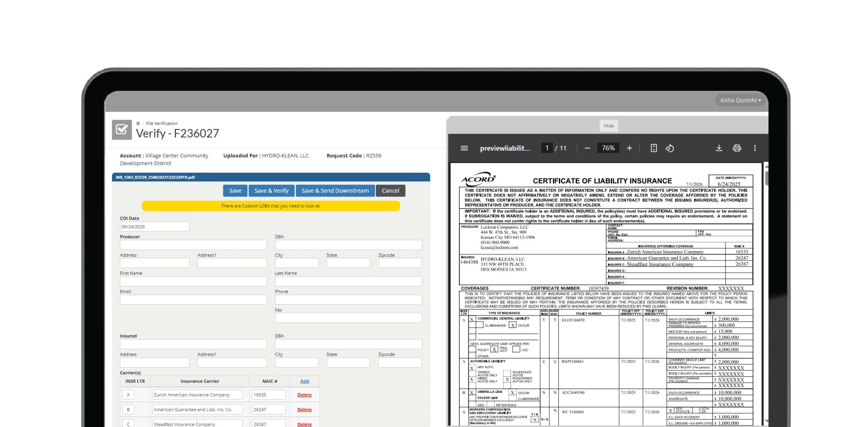868x427 pixels.
Task: Rotate the PDF document counterclockwise
Action: 670,148
